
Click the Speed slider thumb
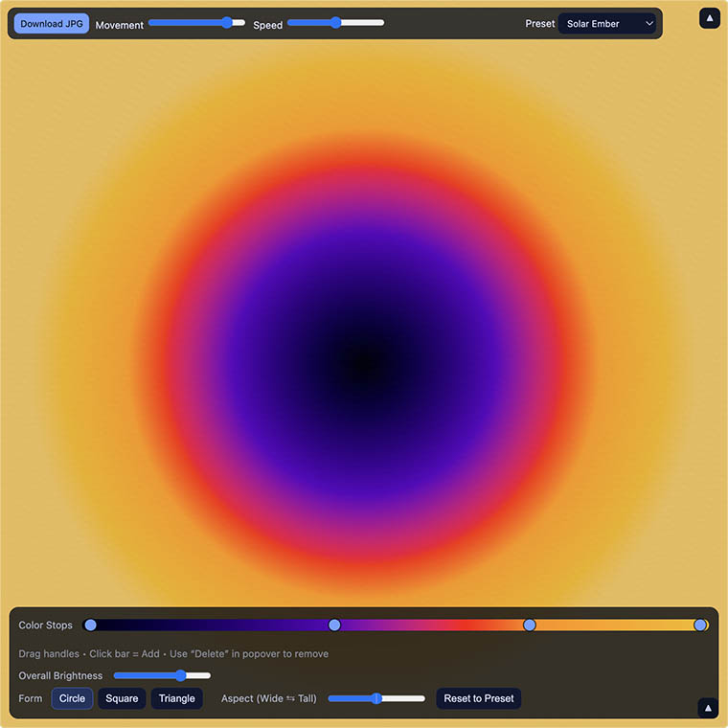[335, 22]
